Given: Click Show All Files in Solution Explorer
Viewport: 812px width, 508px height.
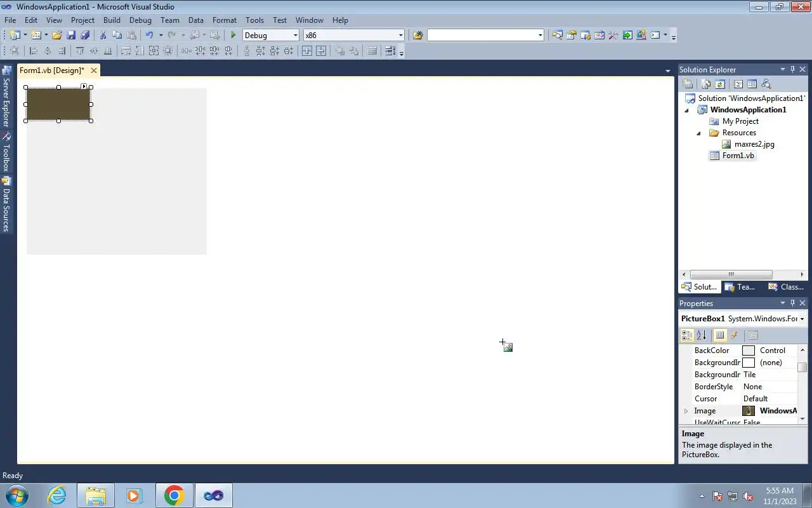Looking at the screenshot, I should (x=705, y=84).
